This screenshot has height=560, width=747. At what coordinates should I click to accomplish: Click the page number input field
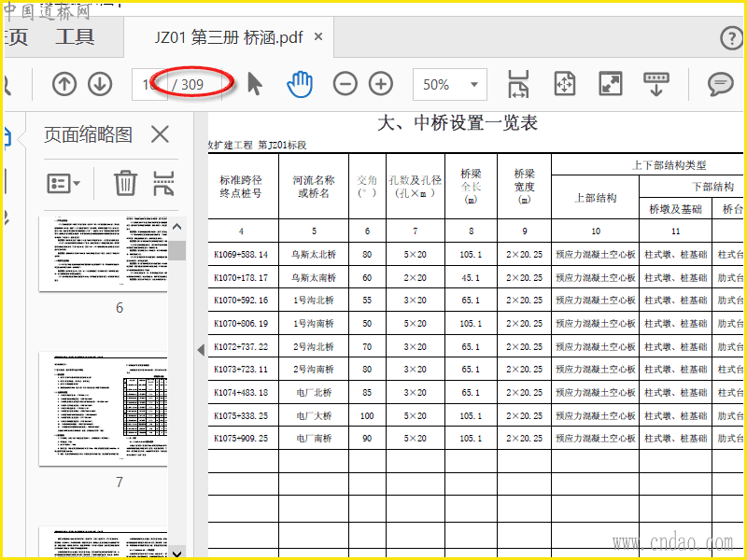[x=149, y=84]
